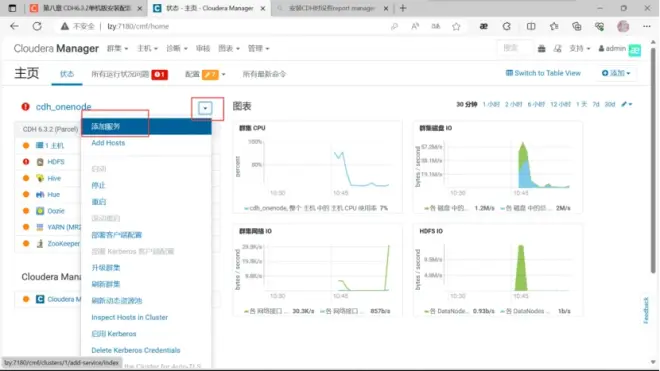Click the not-secure warning icon in address bar

64,27
